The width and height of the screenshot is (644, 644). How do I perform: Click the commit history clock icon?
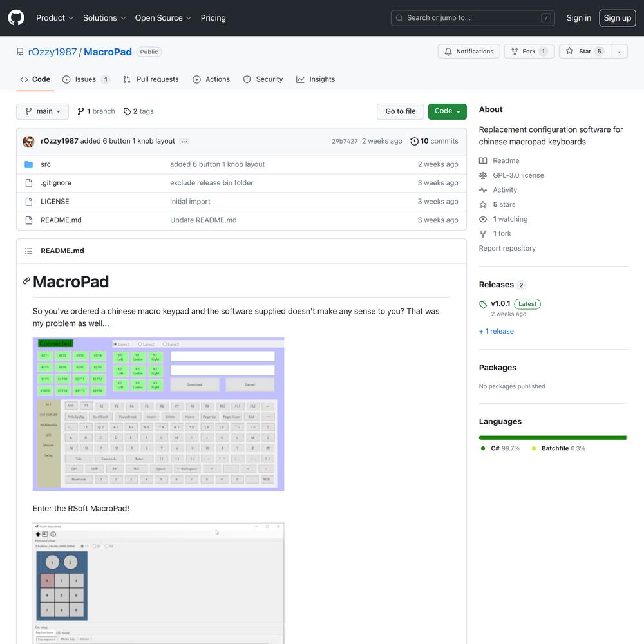click(414, 141)
